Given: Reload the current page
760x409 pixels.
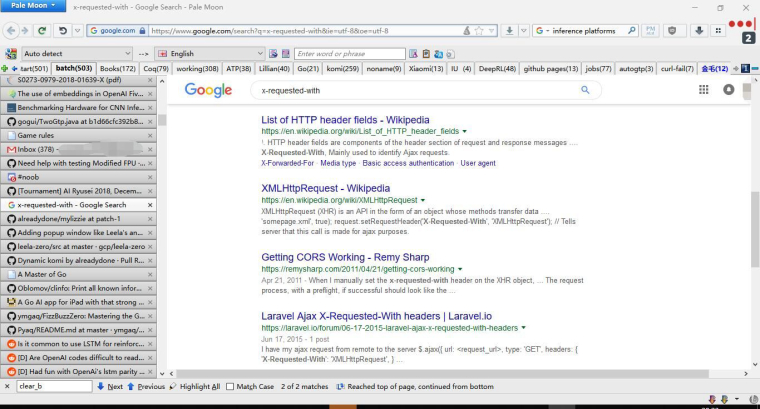Looking at the screenshot, I should pos(42,31).
